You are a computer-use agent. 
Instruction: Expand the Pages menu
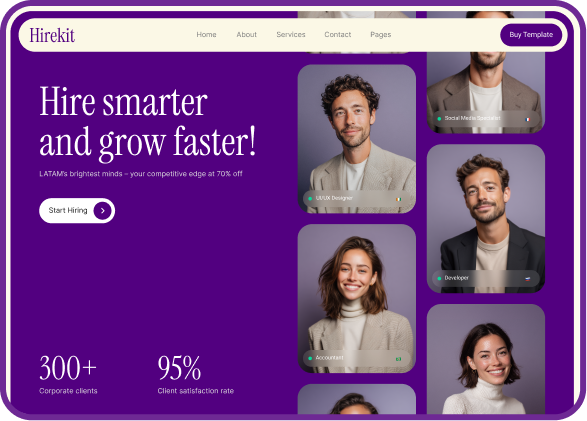[x=381, y=35]
